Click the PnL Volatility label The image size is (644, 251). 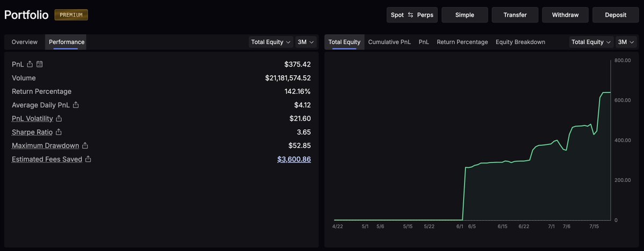click(32, 118)
